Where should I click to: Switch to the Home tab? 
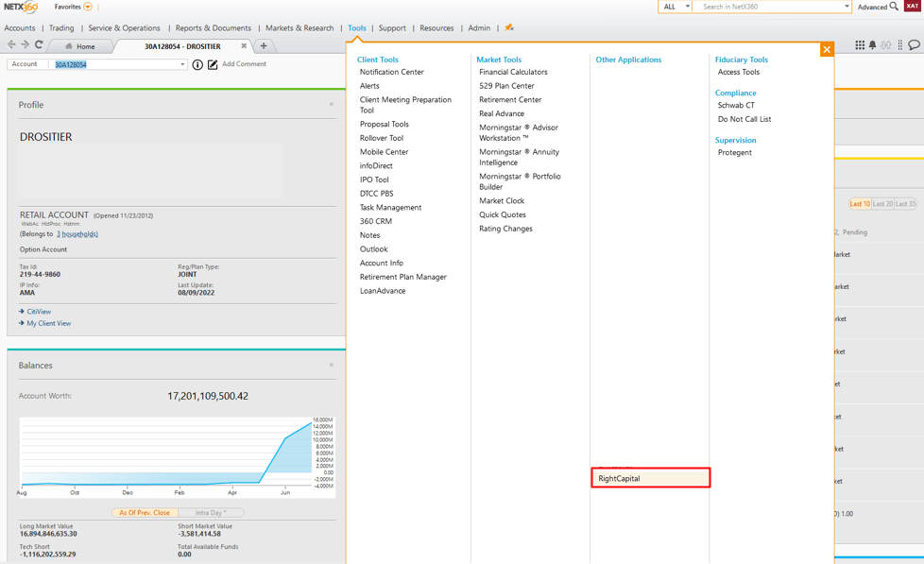(x=80, y=46)
